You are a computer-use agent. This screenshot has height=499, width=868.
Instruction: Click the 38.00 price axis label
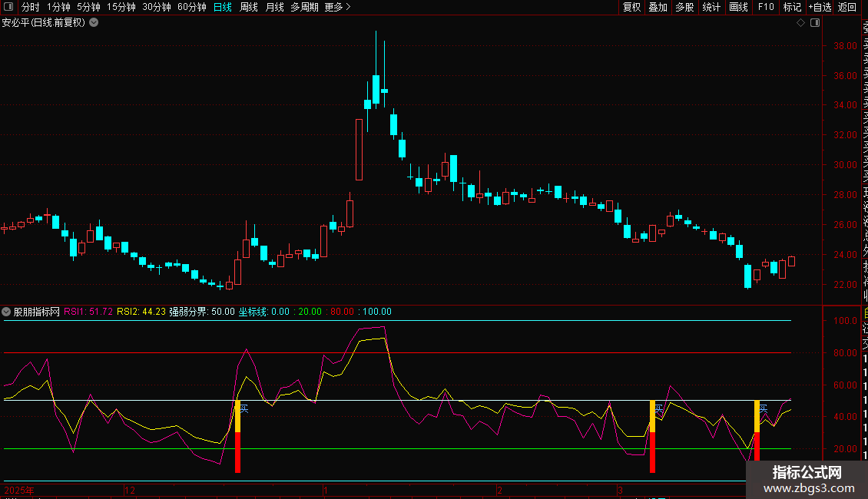point(845,46)
